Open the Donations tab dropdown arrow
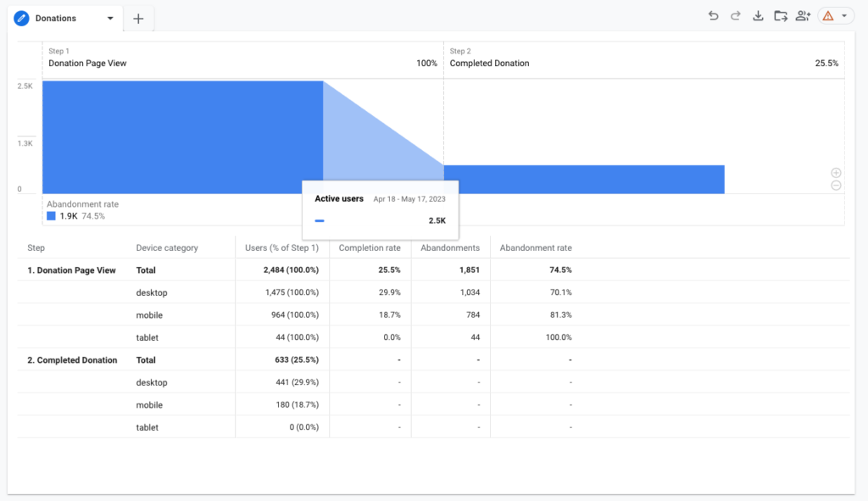 [x=110, y=18]
